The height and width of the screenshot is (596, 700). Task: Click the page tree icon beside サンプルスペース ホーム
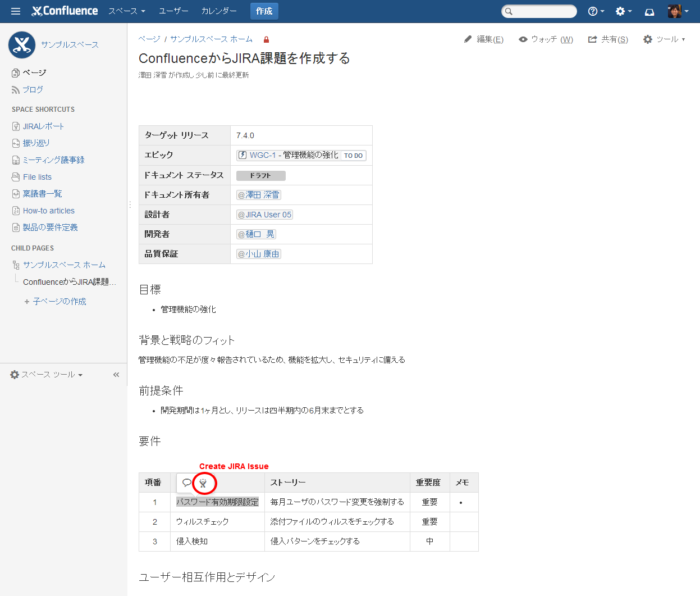pos(16,265)
